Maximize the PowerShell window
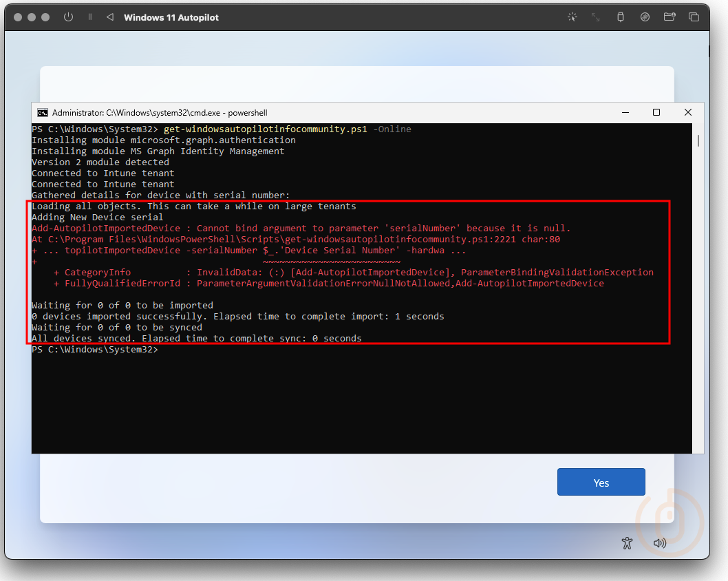 point(656,112)
